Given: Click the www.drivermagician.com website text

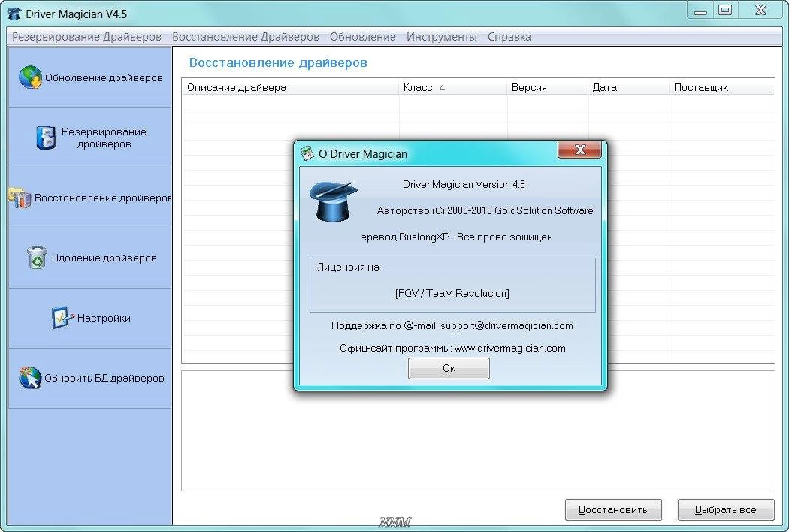Looking at the screenshot, I should coord(509,349).
